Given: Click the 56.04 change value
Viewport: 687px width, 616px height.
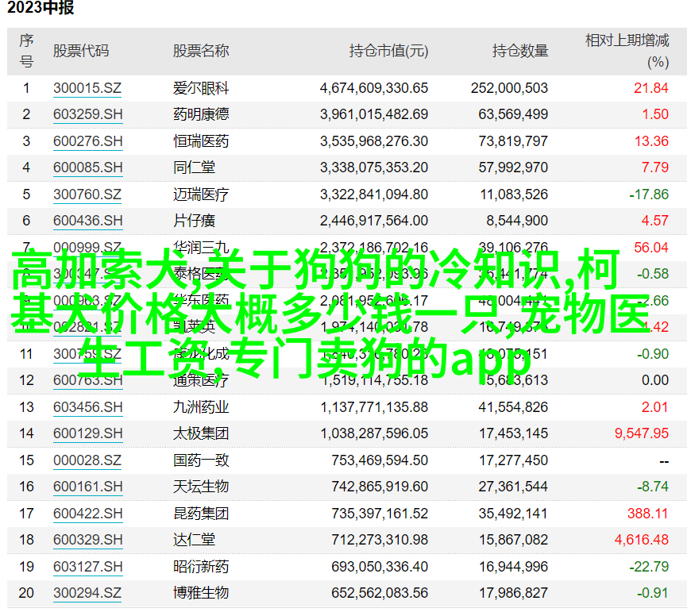Looking at the screenshot, I should pyautogui.click(x=651, y=248).
